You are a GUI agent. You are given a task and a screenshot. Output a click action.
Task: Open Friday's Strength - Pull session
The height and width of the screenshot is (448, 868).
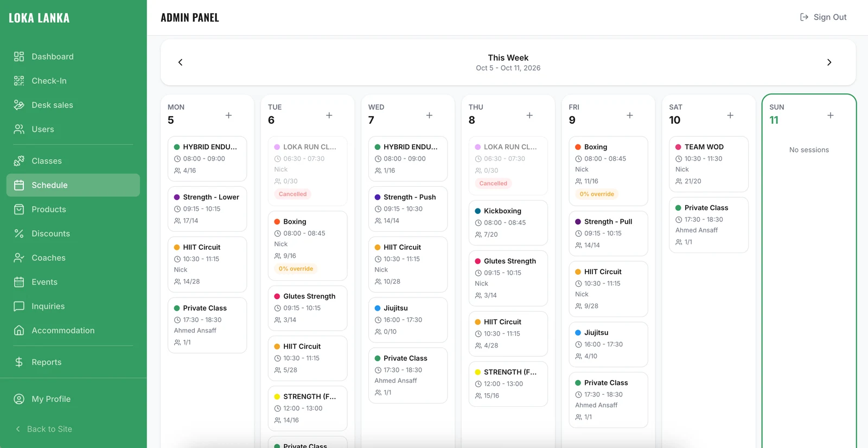609,234
